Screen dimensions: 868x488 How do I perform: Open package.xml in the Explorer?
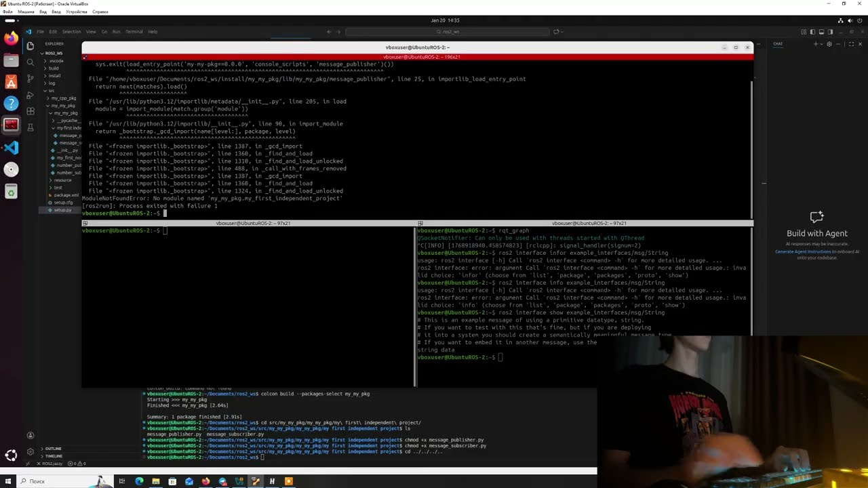66,195
